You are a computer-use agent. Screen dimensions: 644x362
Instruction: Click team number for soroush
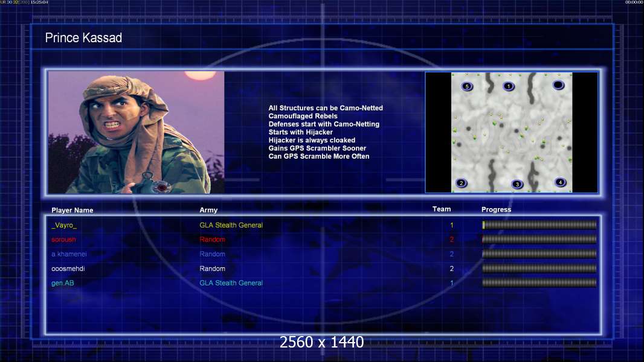pyautogui.click(x=452, y=240)
